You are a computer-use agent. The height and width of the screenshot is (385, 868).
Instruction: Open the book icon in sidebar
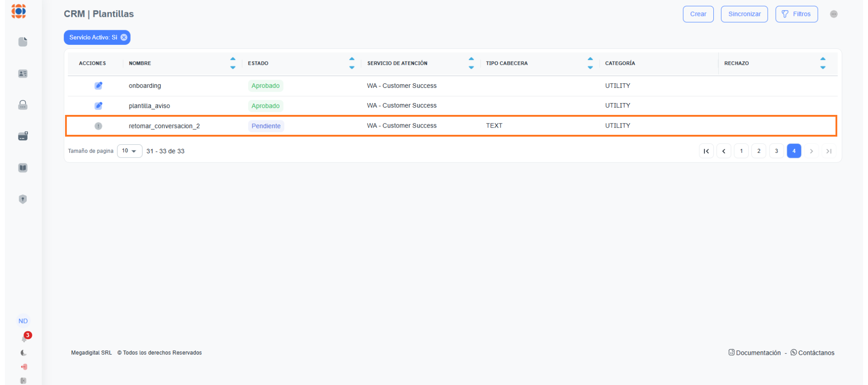23,168
